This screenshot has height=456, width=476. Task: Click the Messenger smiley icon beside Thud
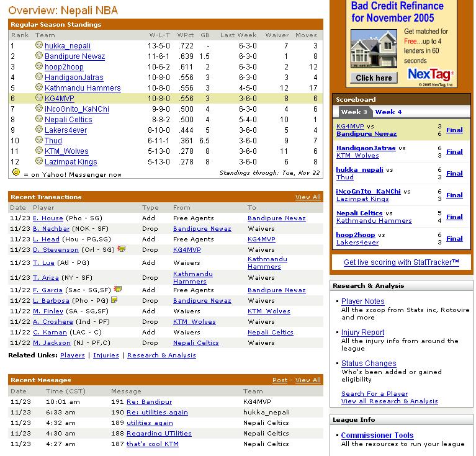click(39, 140)
